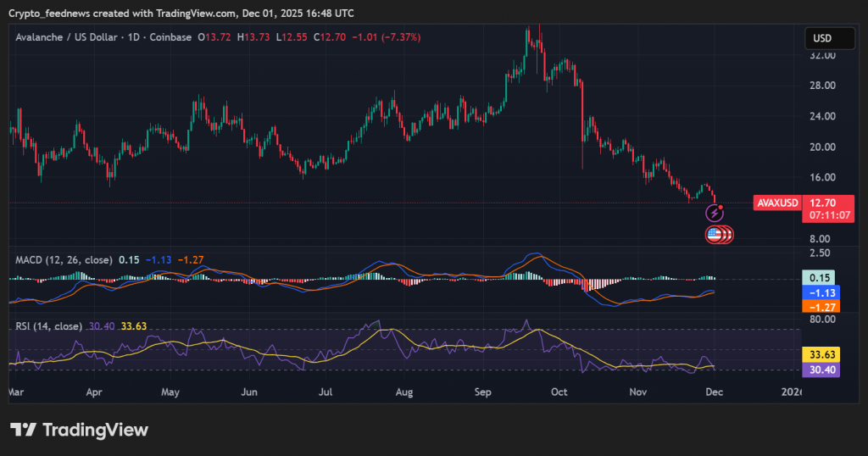This screenshot has width=868, height=456.
Task: Click the 07:11:07 candle countdown
Action: [x=829, y=215]
